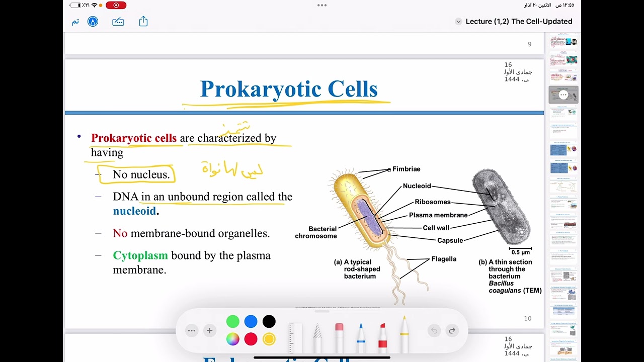The image size is (644, 362).
Task: Pick the selected yellow color swatch
Action: [x=269, y=339]
